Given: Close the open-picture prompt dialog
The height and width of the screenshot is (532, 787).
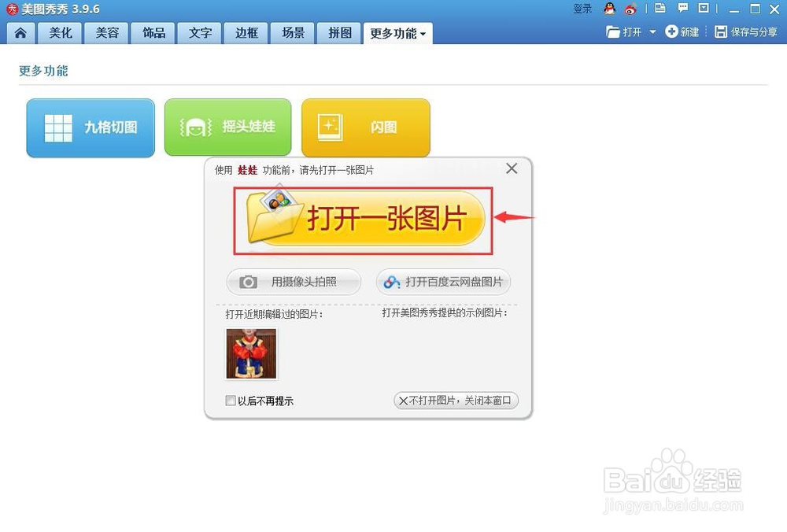Looking at the screenshot, I should click(512, 168).
